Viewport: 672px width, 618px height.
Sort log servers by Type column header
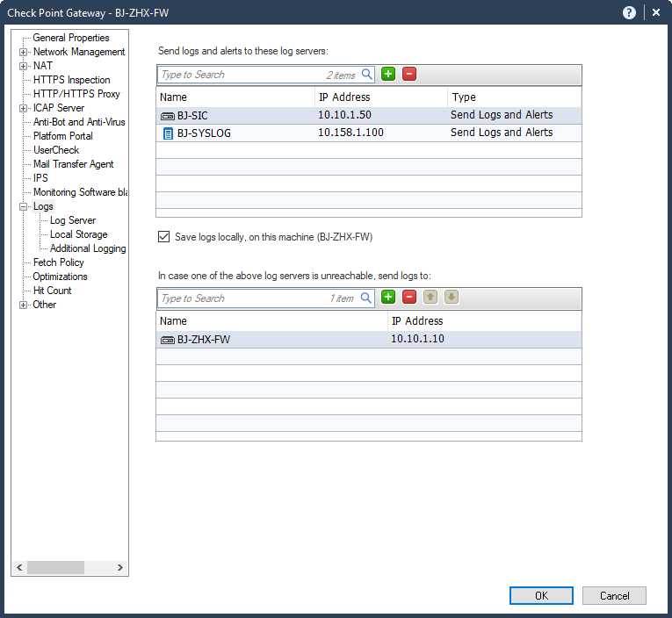pyautogui.click(x=515, y=97)
